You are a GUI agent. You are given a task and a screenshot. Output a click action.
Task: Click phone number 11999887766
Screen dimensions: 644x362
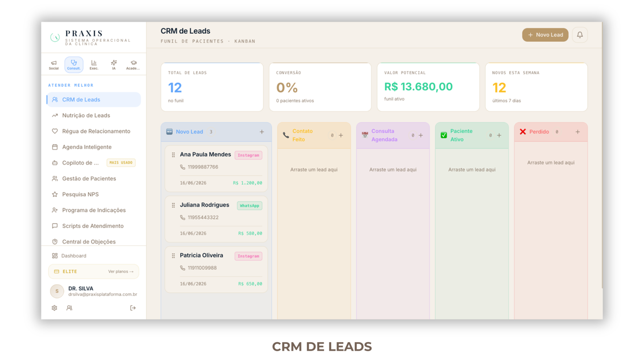(x=203, y=167)
